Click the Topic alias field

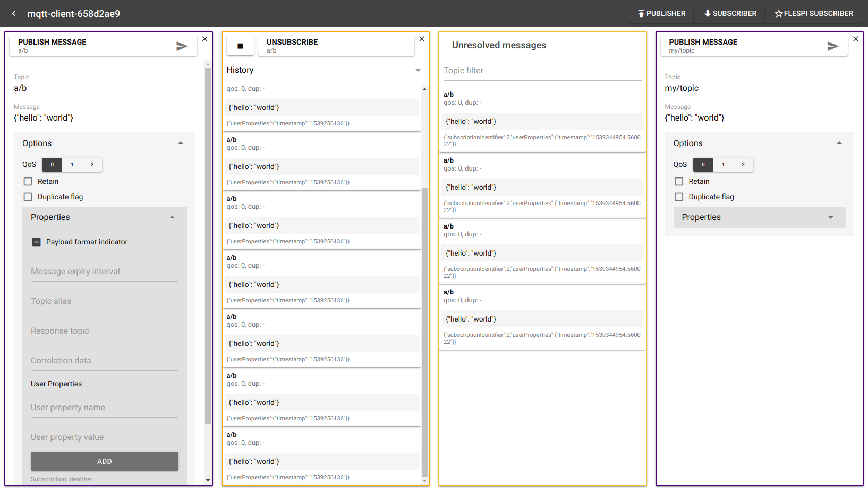pyautogui.click(x=105, y=301)
